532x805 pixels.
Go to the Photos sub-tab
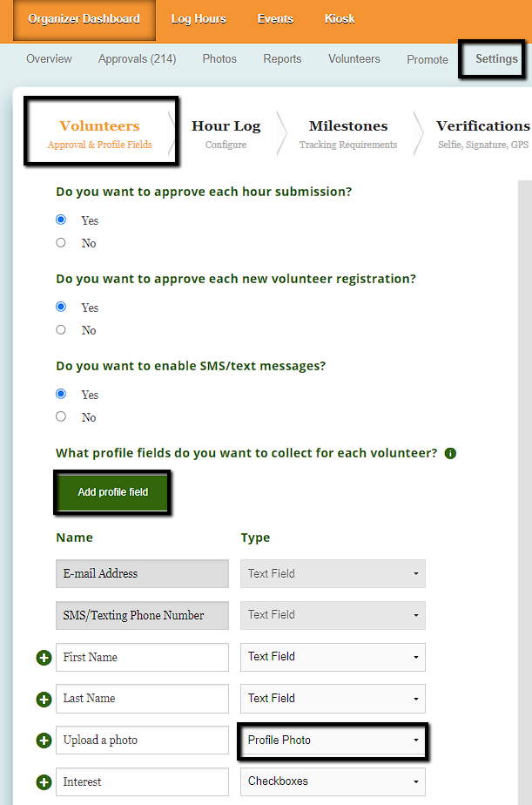tap(219, 59)
